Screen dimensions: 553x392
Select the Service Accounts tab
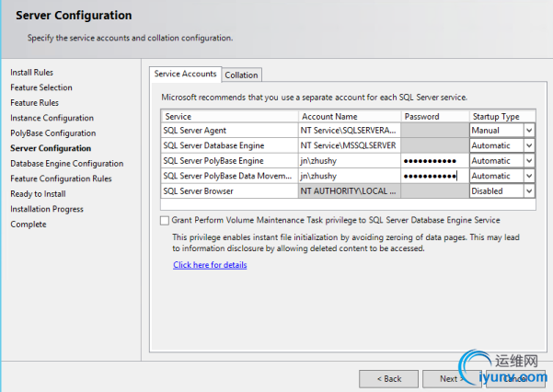point(186,74)
